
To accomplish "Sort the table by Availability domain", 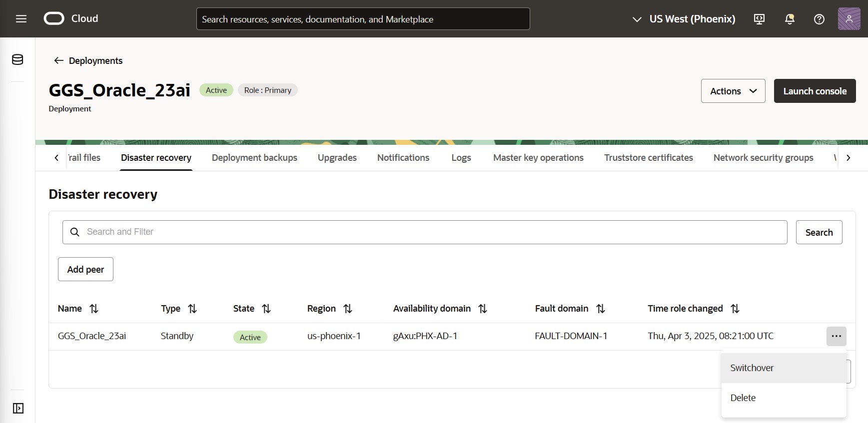I will pyautogui.click(x=483, y=309).
